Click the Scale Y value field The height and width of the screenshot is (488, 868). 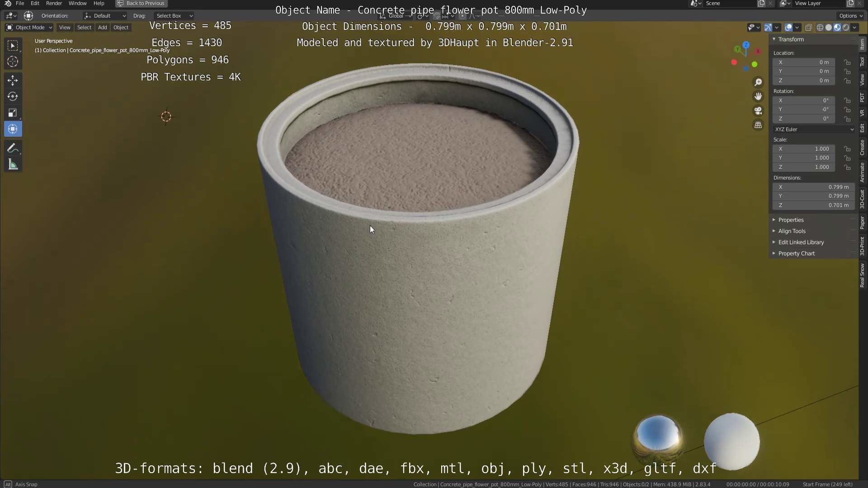point(804,158)
